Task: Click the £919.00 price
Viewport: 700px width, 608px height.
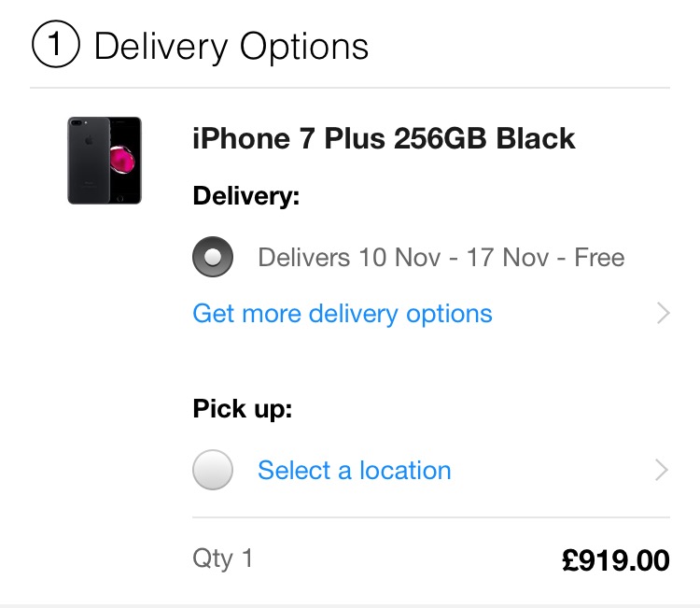Action: pos(616,559)
